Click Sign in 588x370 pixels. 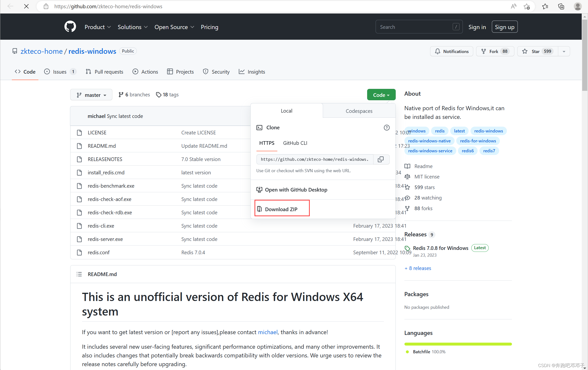click(x=477, y=27)
